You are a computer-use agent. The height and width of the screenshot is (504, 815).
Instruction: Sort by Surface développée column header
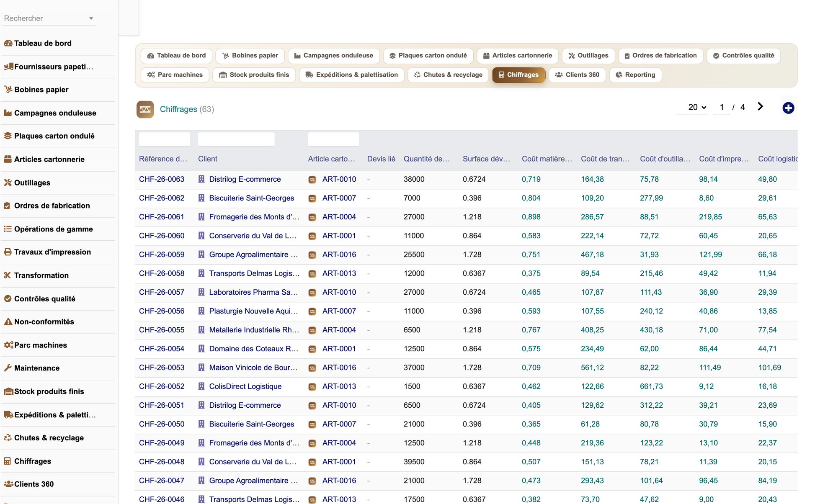point(486,159)
